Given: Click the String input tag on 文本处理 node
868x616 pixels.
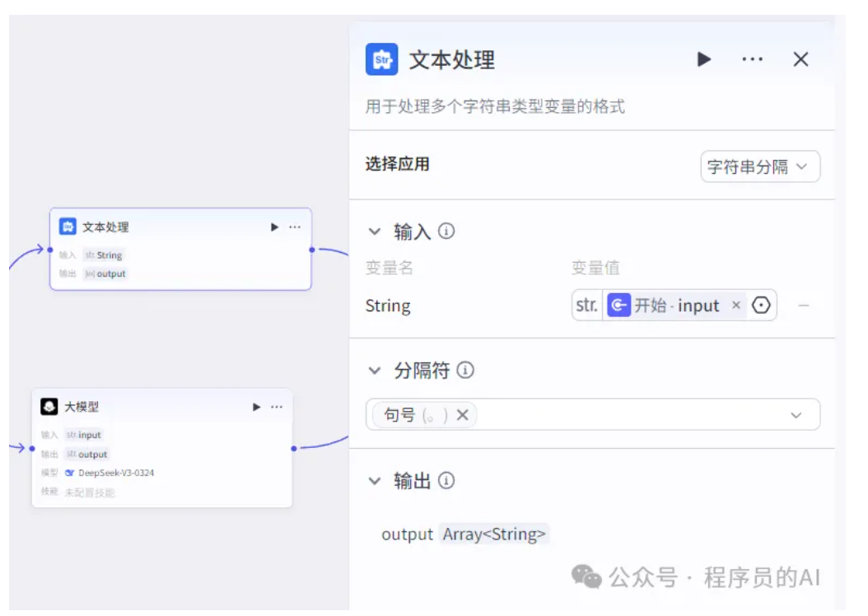Looking at the screenshot, I should (x=104, y=255).
